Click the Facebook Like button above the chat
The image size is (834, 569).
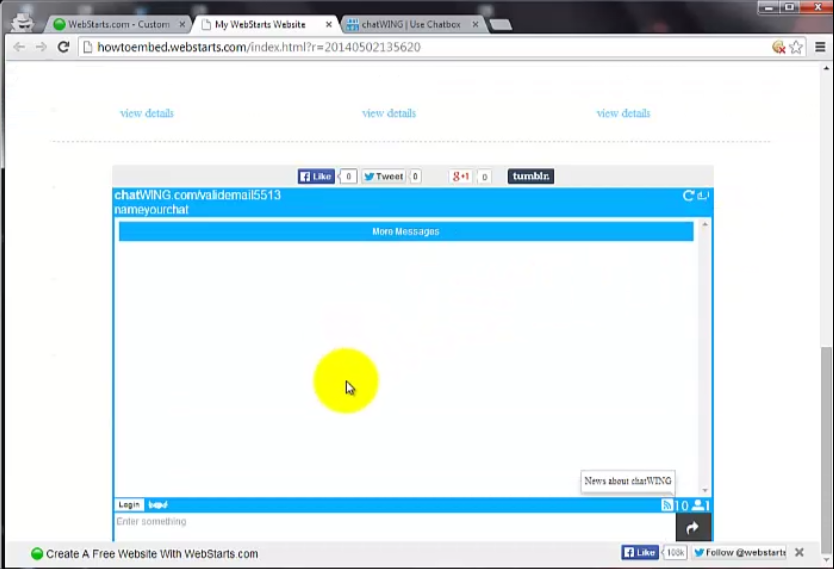[316, 177]
